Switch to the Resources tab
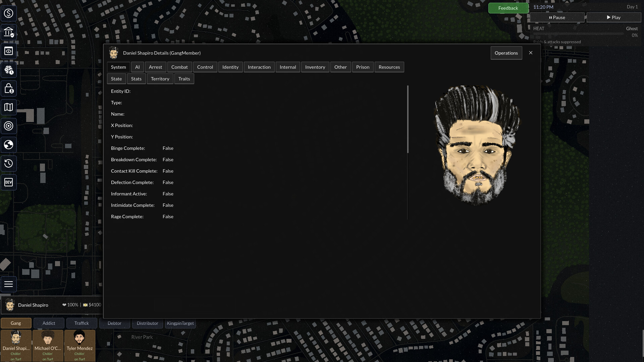 click(389, 67)
